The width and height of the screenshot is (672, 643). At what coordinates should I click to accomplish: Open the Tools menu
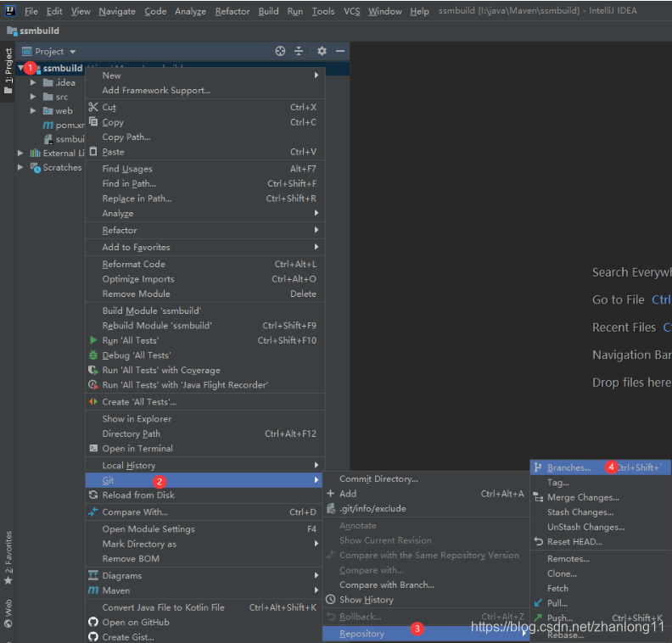pyautogui.click(x=323, y=11)
